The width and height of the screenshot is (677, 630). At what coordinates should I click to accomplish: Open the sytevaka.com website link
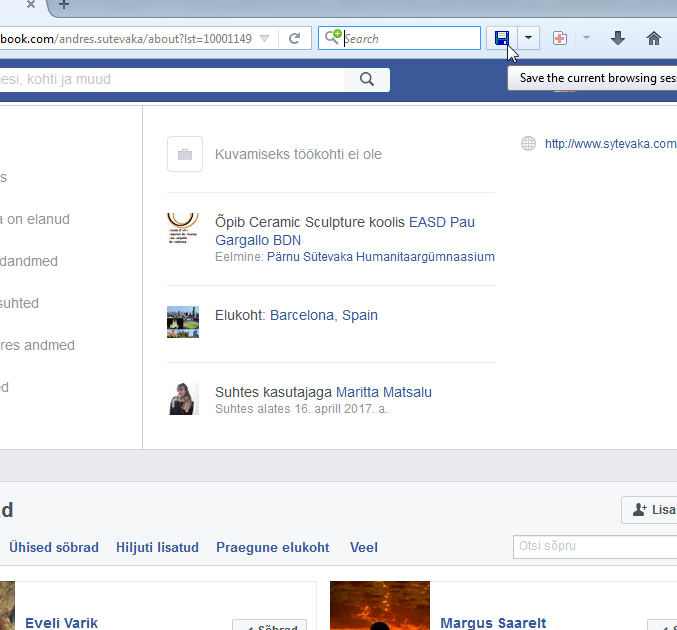(611, 144)
